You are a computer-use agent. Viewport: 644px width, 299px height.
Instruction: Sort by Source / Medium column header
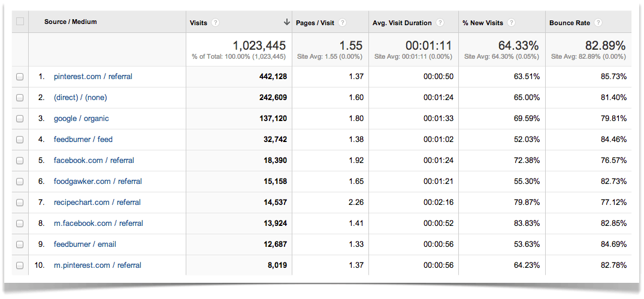click(x=70, y=22)
